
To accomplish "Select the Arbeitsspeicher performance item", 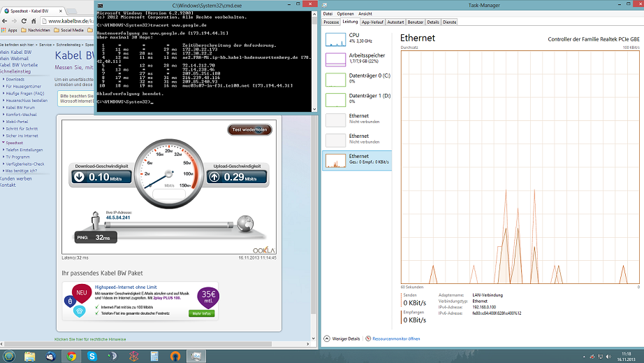I will pyautogui.click(x=357, y=59).
